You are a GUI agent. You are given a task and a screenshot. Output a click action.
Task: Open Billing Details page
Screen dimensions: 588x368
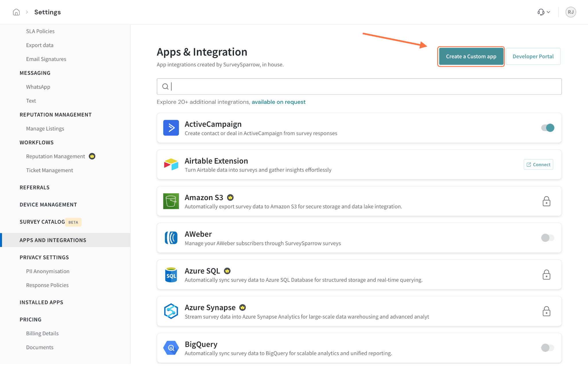42,333
